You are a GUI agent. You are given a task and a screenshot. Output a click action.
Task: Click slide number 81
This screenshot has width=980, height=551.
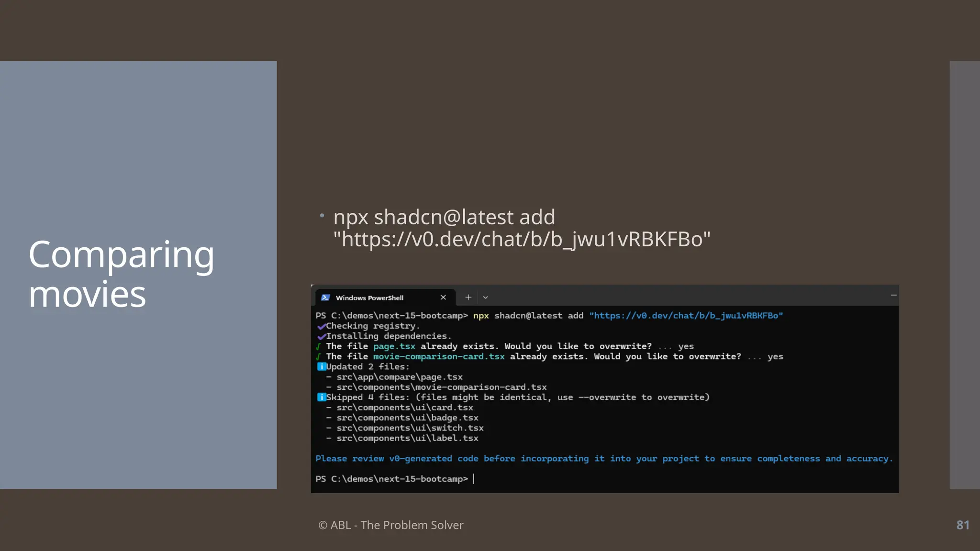[963, 525]
